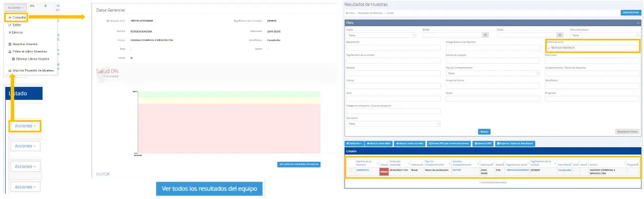
Task: Click the Sector input field
Action: click(493, 98)
